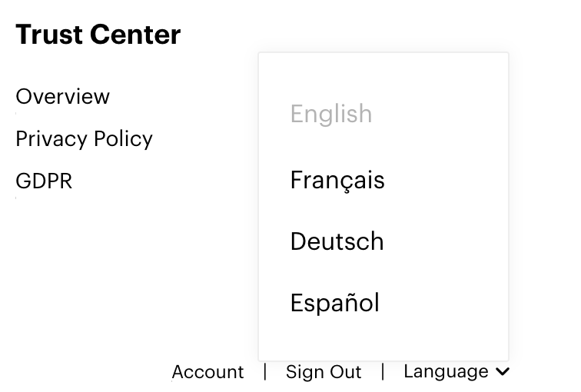Click the Trust Center heading

pos(98,35)
